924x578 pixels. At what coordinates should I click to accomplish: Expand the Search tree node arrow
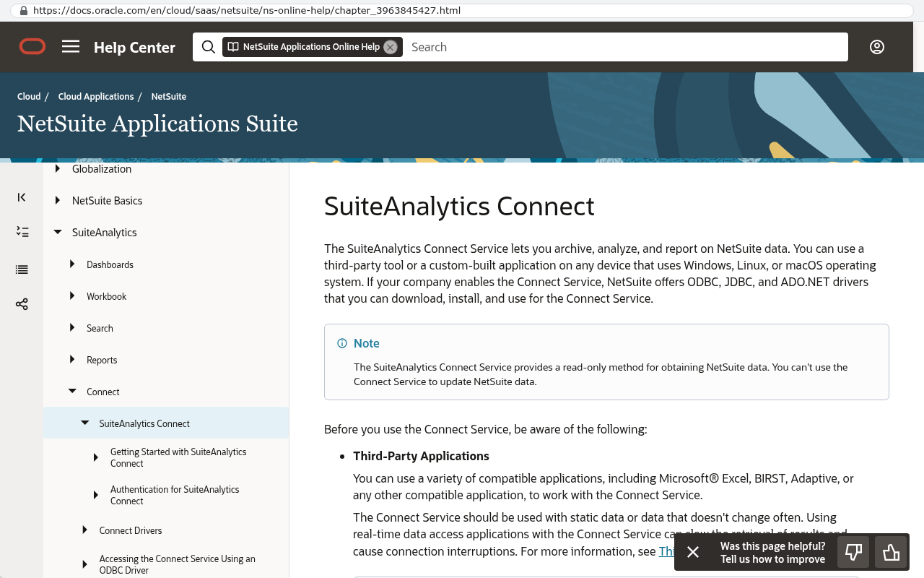click(72, 327)
